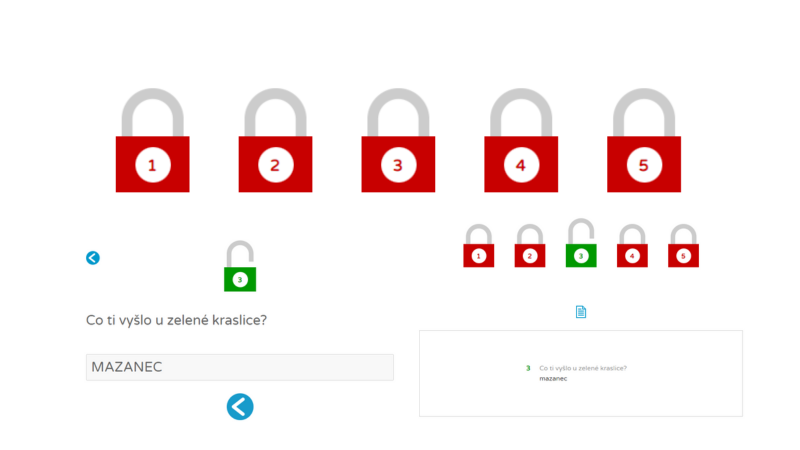Open large red padlock number 4
Screen dimensions: 800x450
tap(521, 141)
